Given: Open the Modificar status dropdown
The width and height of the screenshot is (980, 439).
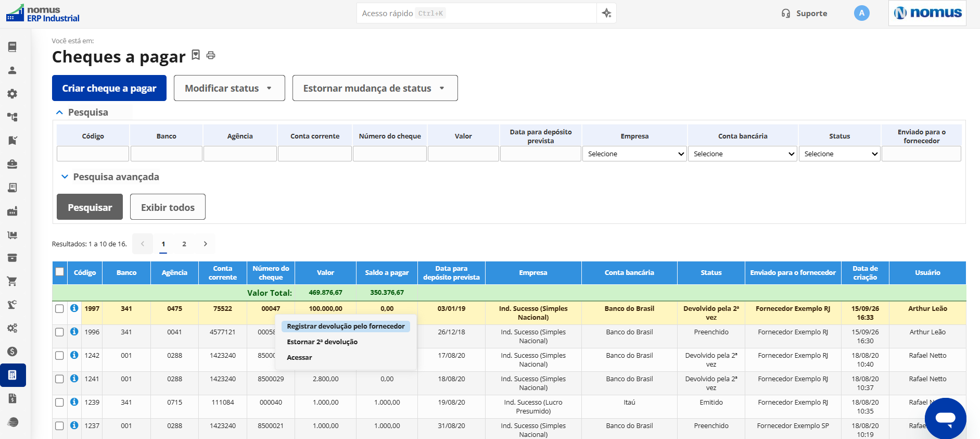Looking at the screenshot, I should 229,88.
